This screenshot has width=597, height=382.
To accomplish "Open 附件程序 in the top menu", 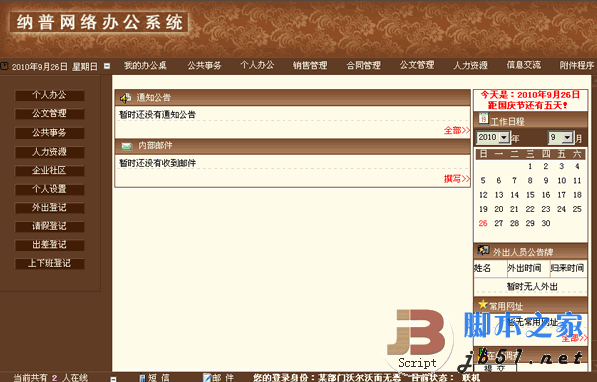I will click(x=576, y=66).
